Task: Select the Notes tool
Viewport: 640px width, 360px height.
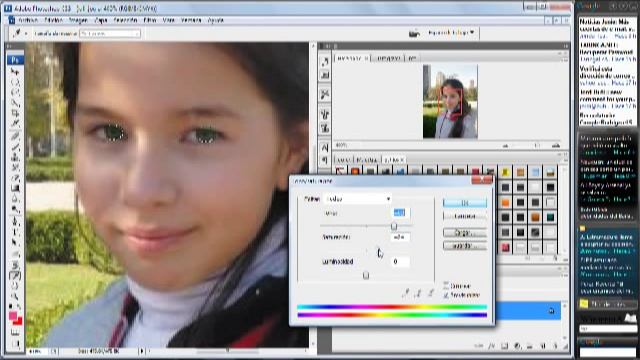Action: [x=15, y=266]
